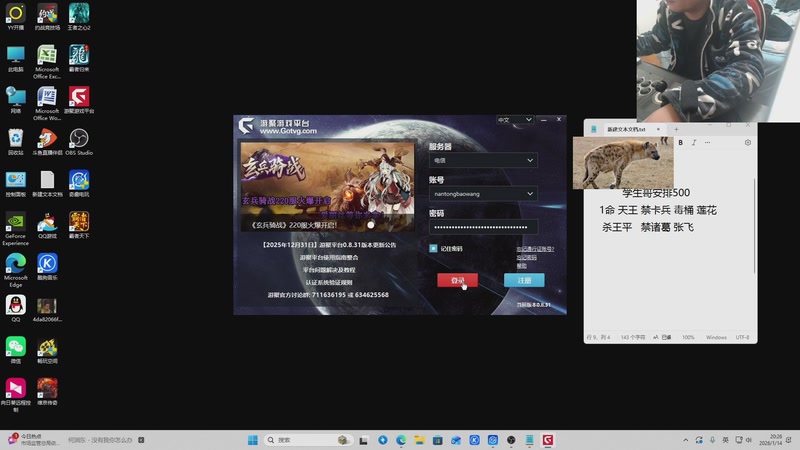Open the 此电脑 (This PC) desktop icon
Screen dimensions: 800x450
click(x=16, y=59)
